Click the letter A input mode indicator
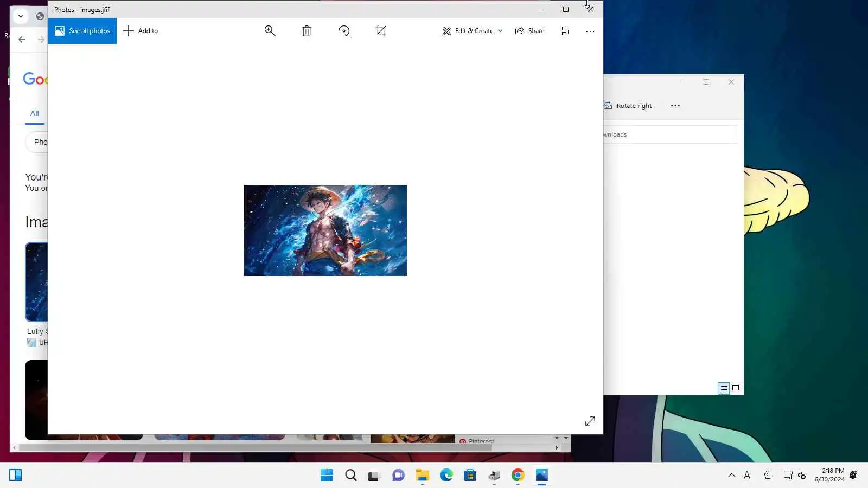868x488 pixels. [747, 476]
